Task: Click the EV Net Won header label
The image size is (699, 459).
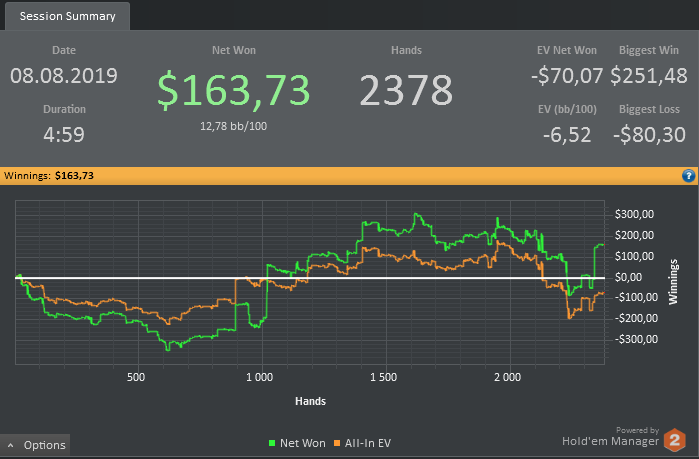Action: click(567, 50)
